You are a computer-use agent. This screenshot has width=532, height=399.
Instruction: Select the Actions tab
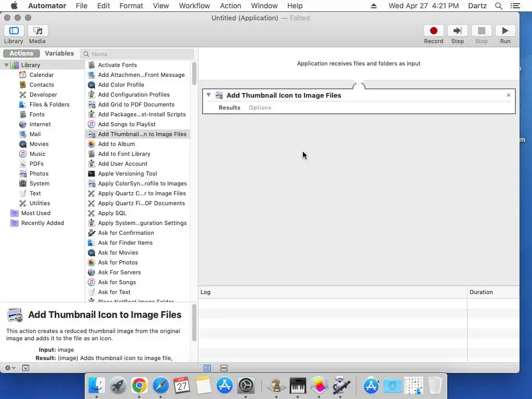click(21, 54)
